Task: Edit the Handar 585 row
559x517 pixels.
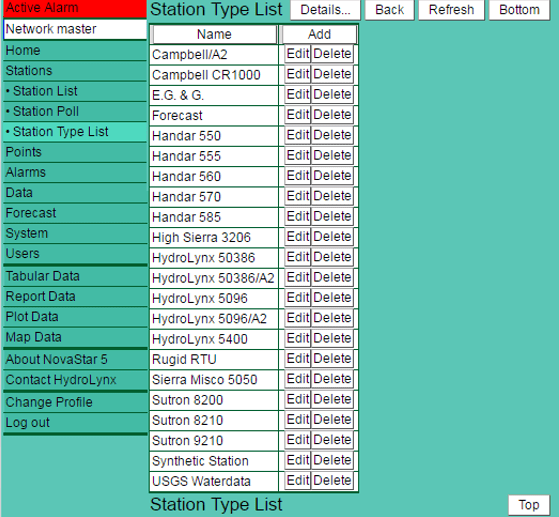Action: point(298,217)
